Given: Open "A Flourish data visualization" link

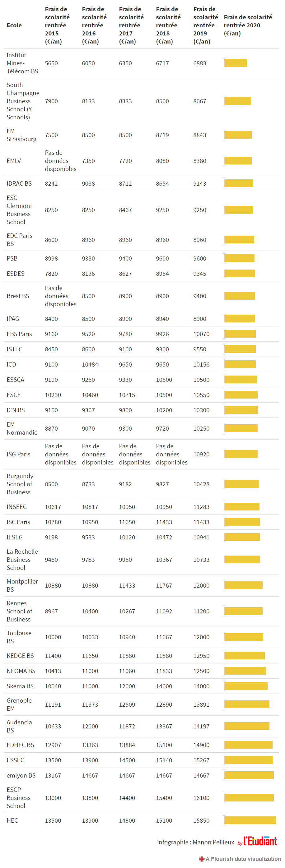Looking at the screenshot, I should 243,859.
